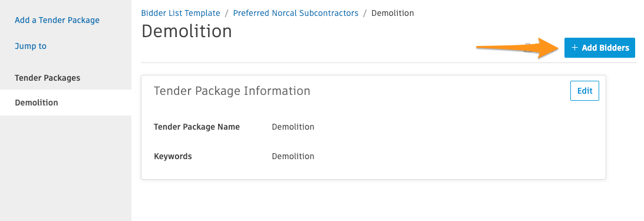
Task: Click the Tender Package Name field label
Action: (197, 127)
